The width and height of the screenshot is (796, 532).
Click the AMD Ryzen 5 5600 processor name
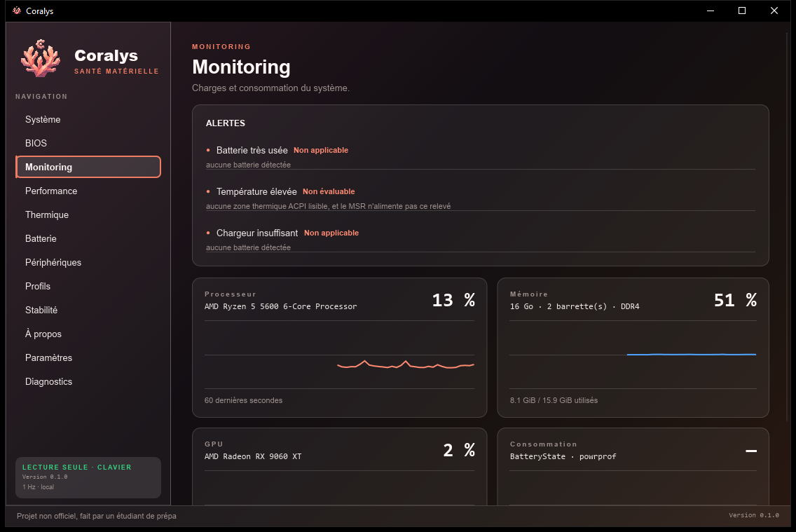pos(281,306)
